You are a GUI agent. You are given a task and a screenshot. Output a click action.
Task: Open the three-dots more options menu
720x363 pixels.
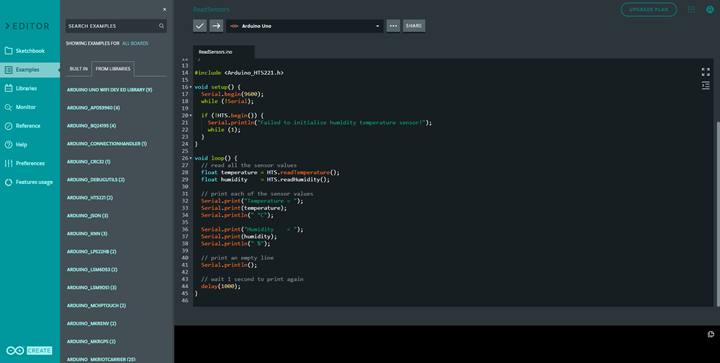pyautogui.click(x=393, y=26)
